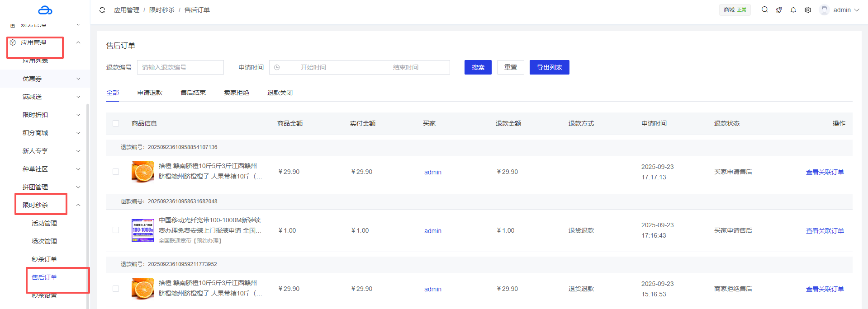This screenshot has height=309, width=868.
Task: Click the admin avatar picture
Action: pyautogui.click(x=824, y=10)
